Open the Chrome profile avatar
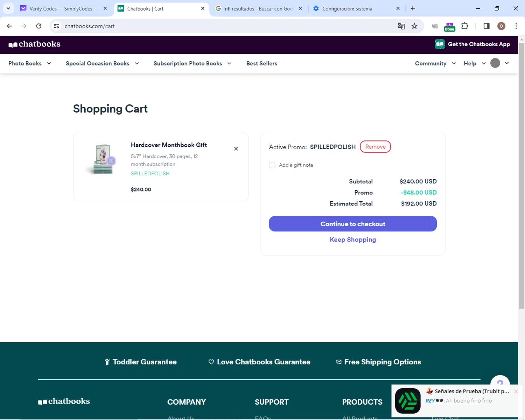 (x=501, y=26)
